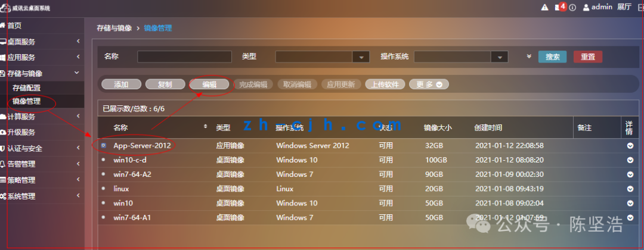Click the bell icon beside 告警管理
This screenshot has height=250, width=644.
pos(4,164)
